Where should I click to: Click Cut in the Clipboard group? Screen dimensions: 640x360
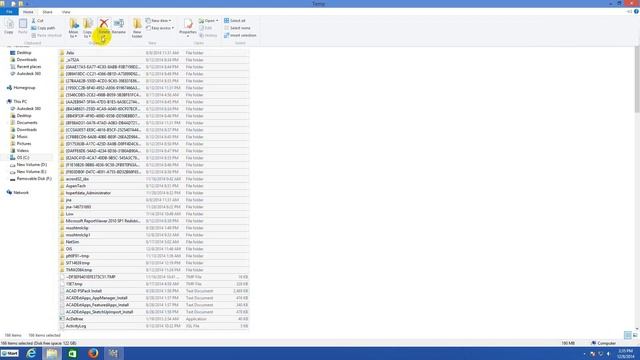(38, 20)
